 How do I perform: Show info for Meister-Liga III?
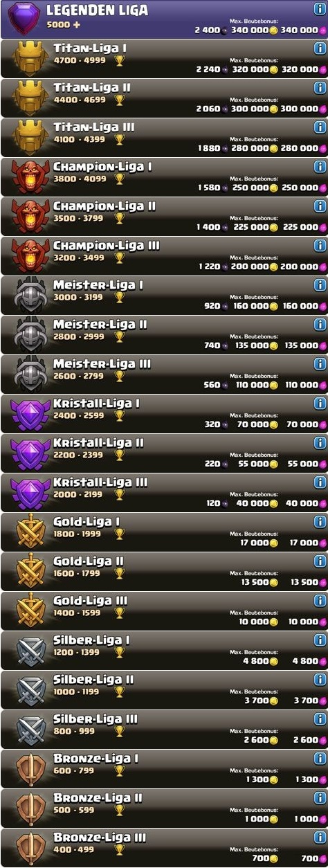tap(320, 364)
